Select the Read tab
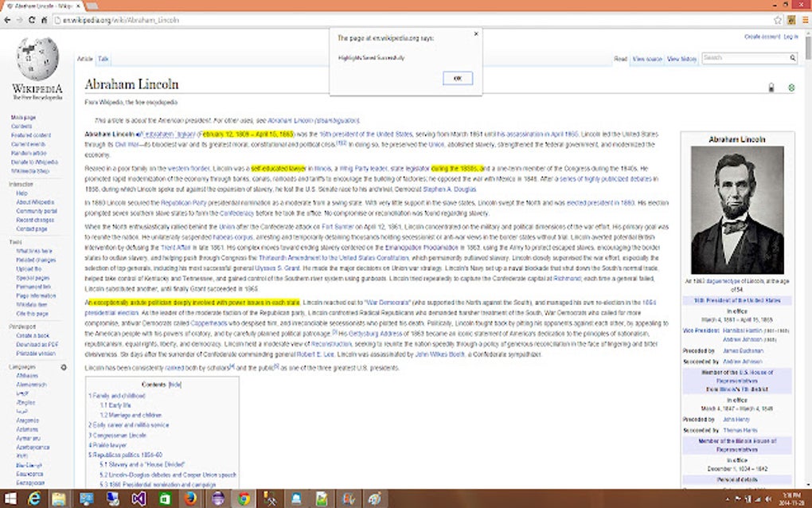The image size is (812, 508). pyautogui.click(x=620, y=59)
